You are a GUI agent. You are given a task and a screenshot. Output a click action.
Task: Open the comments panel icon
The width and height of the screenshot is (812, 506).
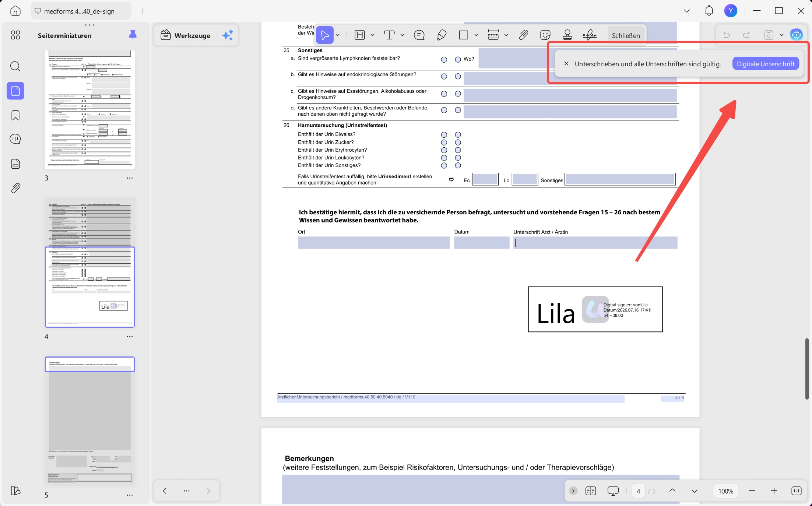pos(15,139)
